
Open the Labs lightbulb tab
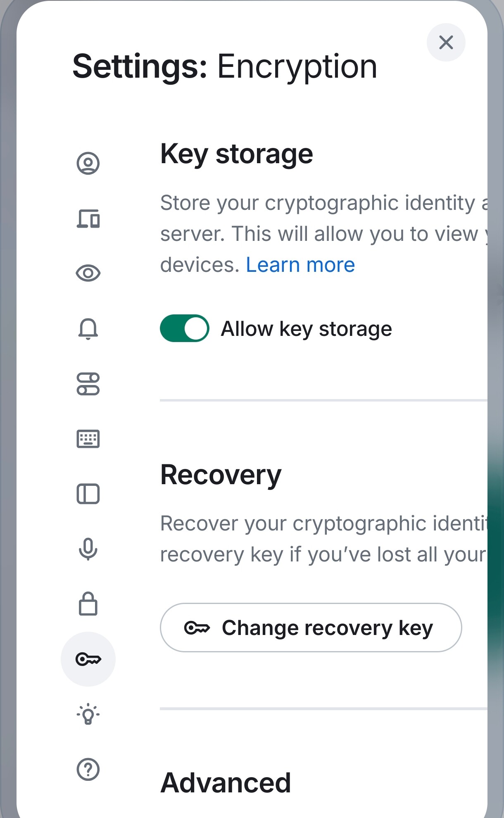[88, 714]
